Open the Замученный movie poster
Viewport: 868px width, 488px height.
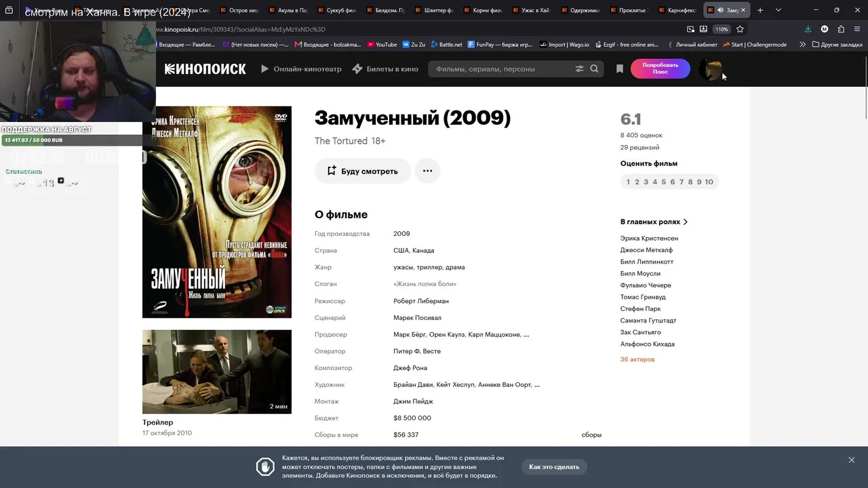pyautogui.click(x=217, y=212)
